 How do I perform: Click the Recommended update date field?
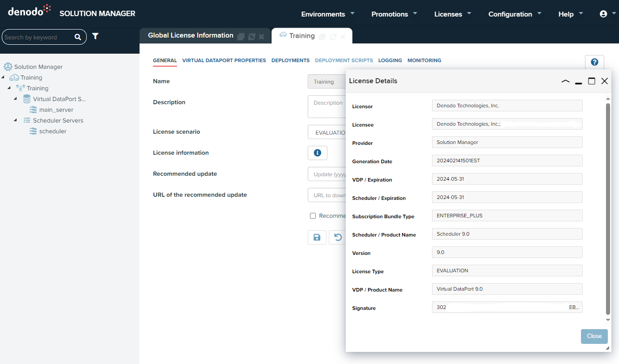click(327, 174)
